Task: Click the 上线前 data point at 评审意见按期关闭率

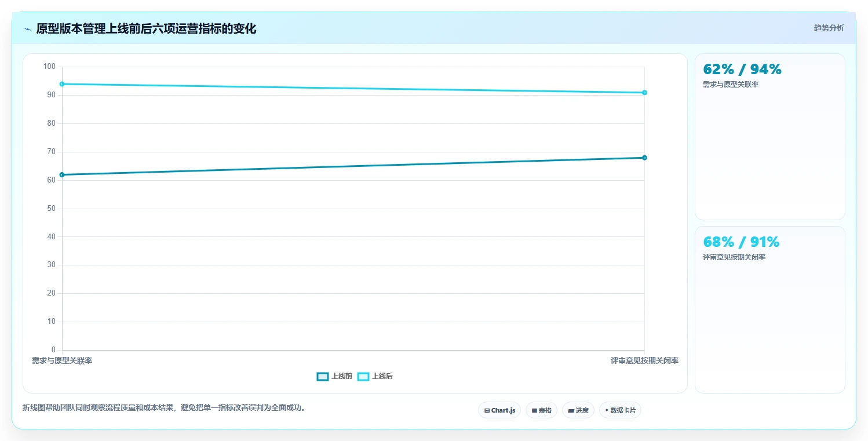Action: pyautogui.click(x=644, y=158)
